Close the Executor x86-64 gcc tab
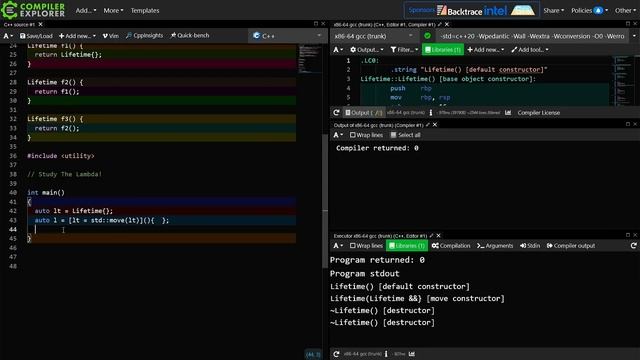 439,236
